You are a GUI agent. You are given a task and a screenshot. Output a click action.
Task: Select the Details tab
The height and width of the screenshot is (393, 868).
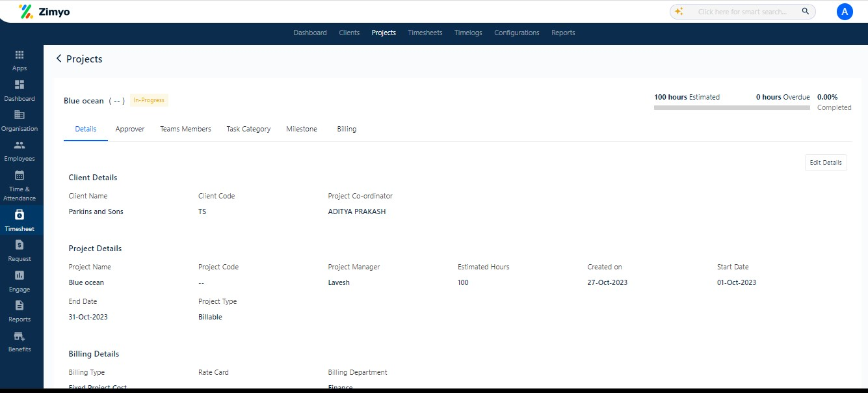click(86, 129)
